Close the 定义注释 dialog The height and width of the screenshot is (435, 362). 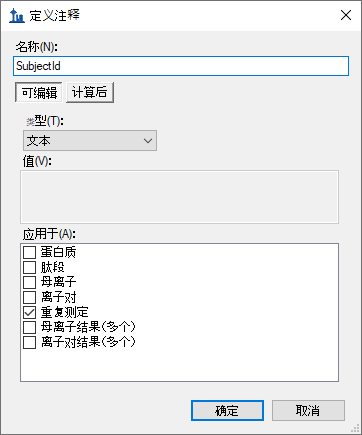click(346, 15)
